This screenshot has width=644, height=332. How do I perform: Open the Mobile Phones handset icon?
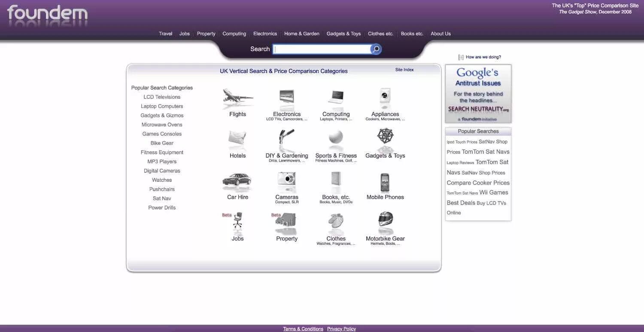385,183
